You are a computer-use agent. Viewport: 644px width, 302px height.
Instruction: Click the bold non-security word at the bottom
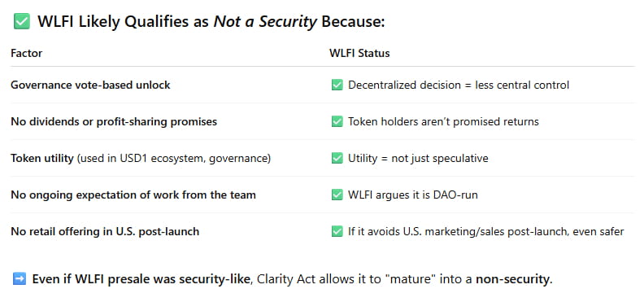(x=512, y=279)
